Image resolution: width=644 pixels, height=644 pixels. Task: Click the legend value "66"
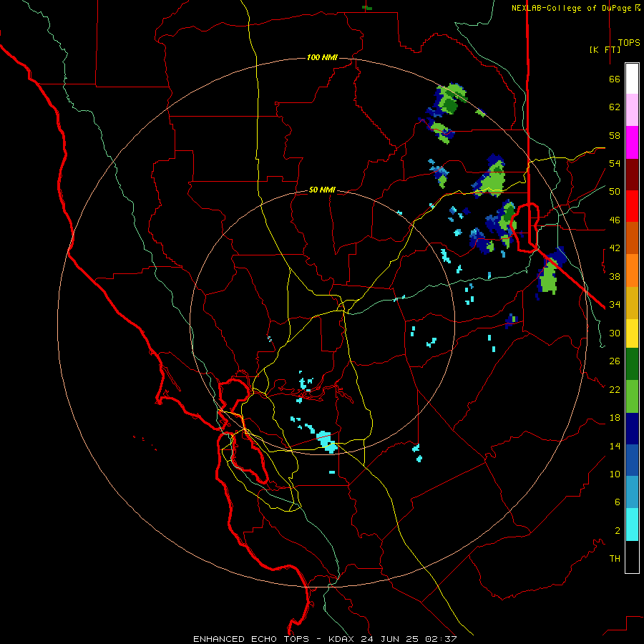coord(615,79)
